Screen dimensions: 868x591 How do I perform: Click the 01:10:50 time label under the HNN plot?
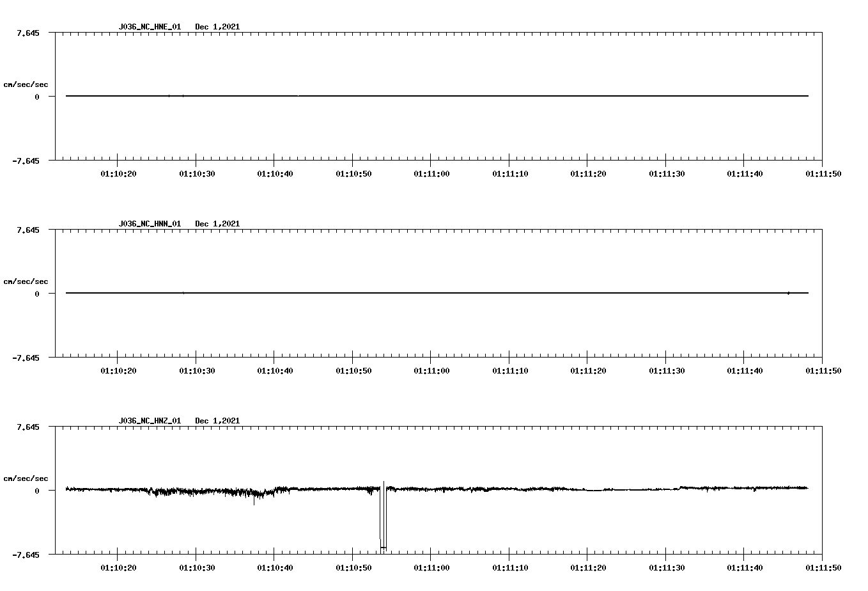(x=353, y=370)
